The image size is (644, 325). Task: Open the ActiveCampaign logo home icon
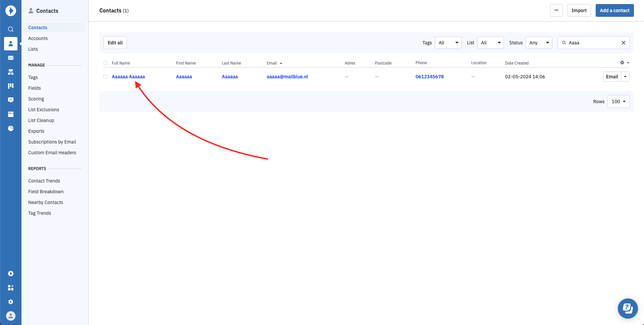[x=11, y=11]
